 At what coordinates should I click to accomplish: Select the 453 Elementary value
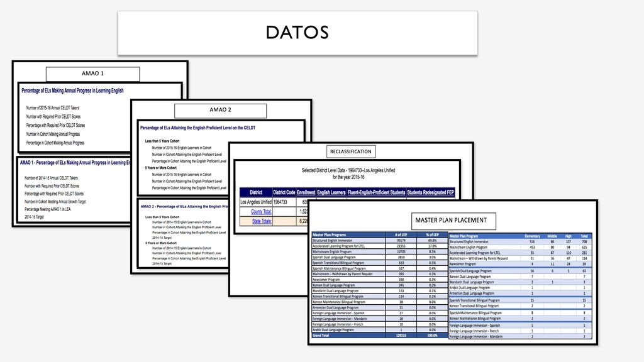tap(532, 248)
